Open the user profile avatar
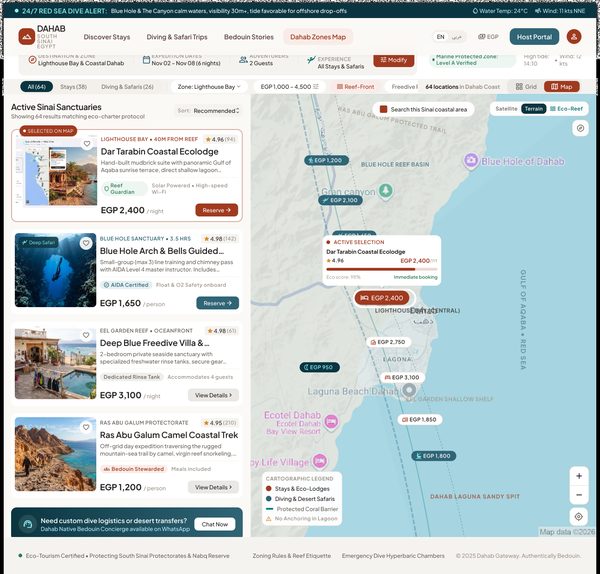 [x=574, y=37]
